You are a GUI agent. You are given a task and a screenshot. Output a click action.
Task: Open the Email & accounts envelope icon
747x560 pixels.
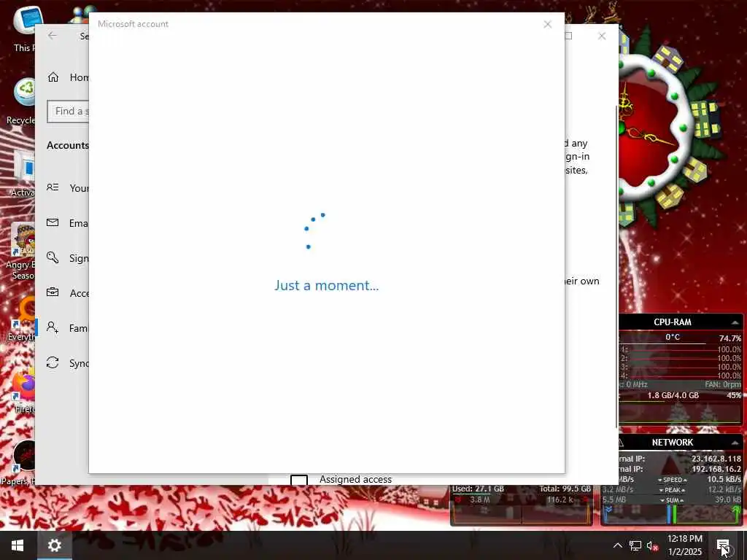[53, 222]
